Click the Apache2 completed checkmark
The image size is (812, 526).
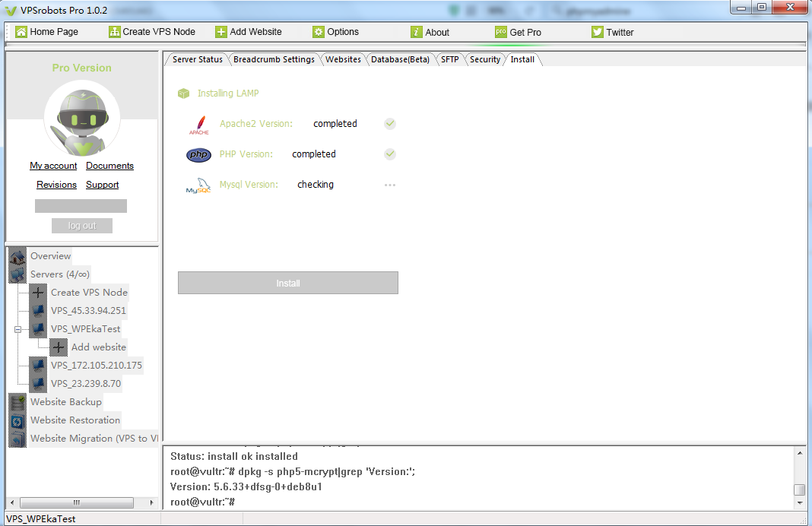click(390, 124)
